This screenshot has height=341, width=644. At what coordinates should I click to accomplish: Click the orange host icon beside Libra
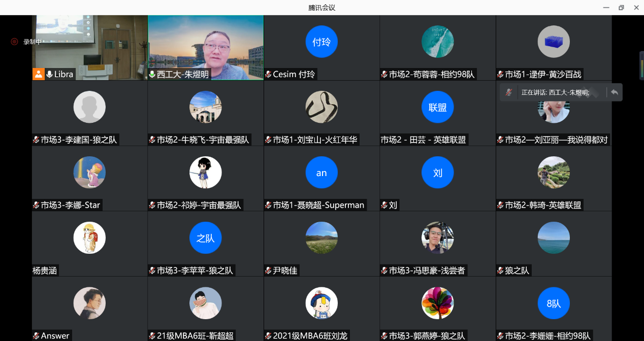[39, 74]
